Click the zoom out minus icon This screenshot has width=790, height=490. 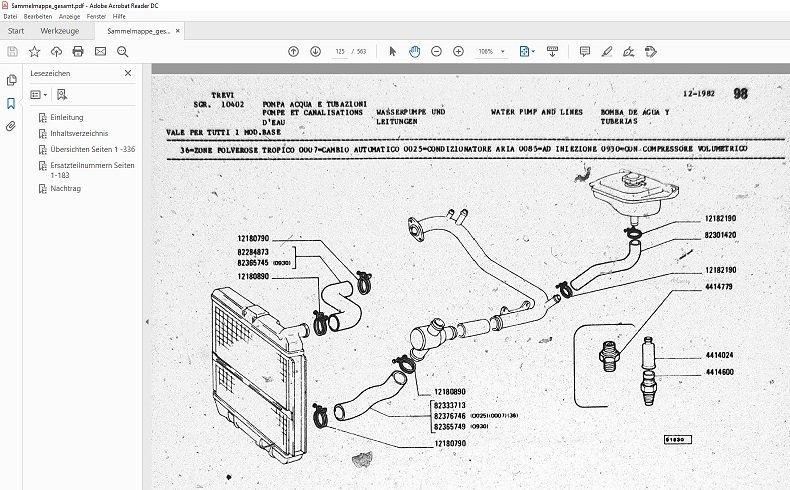point(437,51)
